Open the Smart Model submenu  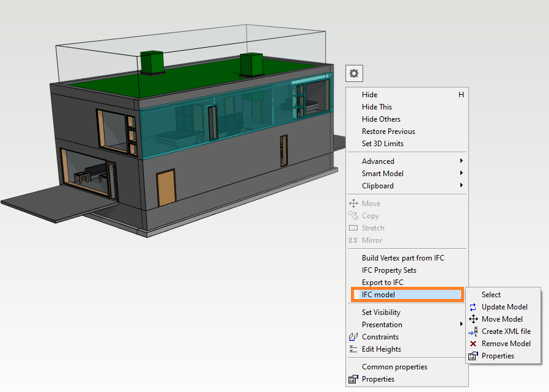tap(382, 173)
